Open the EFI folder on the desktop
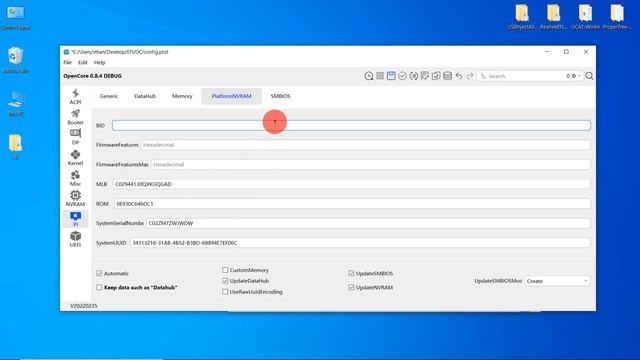640x360 pixels. click(x=16, y=147)
